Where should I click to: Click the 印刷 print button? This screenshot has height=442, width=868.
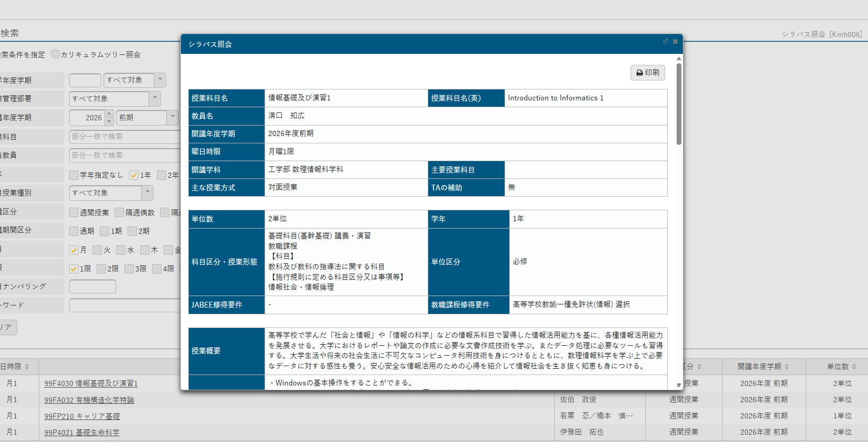pos(647,73)
